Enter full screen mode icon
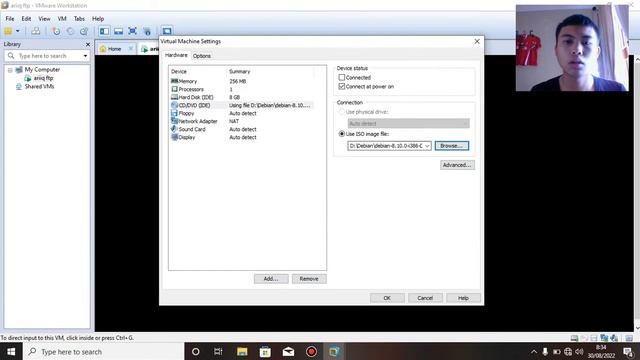Viewport: 640px width, 360px height. pyautogui.click(x=132, y=31)
